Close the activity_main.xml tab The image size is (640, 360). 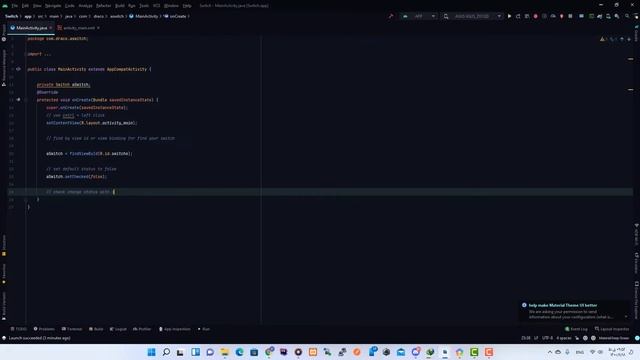point(98,28)
